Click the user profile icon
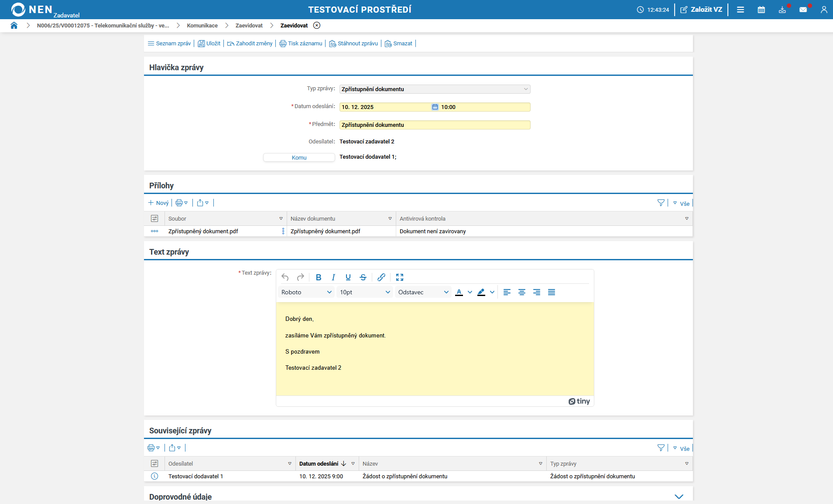 point(823,10)
